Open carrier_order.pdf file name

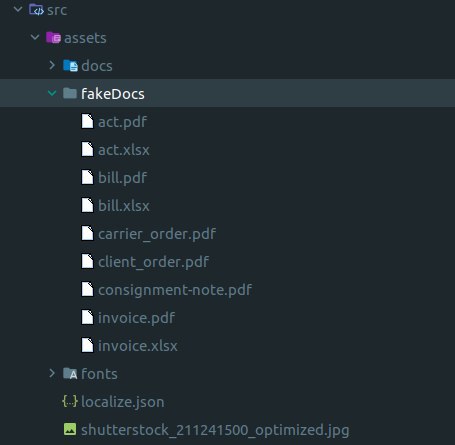click(x=157, y=234)
